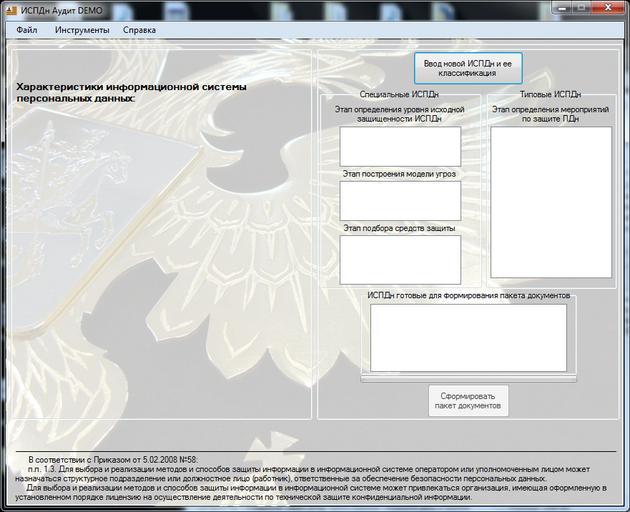
Task: Click the ИСПДн Аудит app icon in title bar
Action: point(10,8)
